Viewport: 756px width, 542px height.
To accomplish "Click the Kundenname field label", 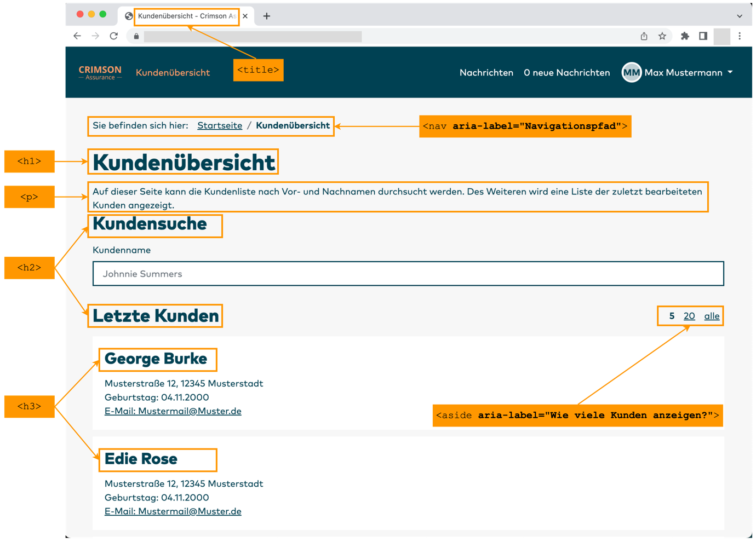I will click(122, 250).
